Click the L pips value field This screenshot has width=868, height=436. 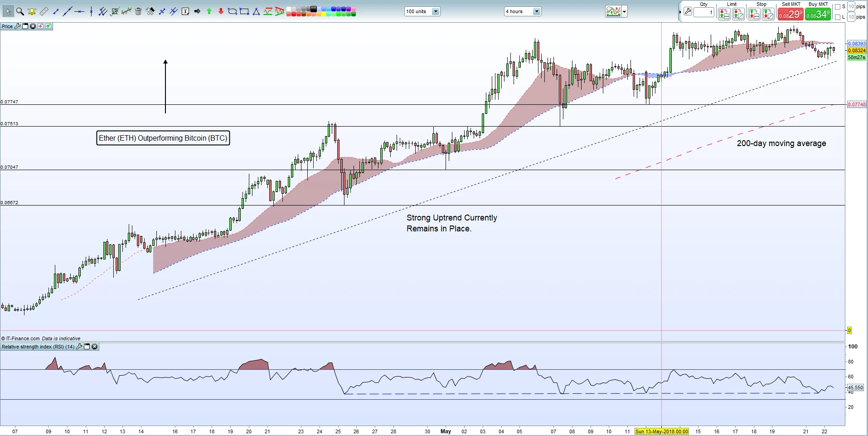click(851, 17)
